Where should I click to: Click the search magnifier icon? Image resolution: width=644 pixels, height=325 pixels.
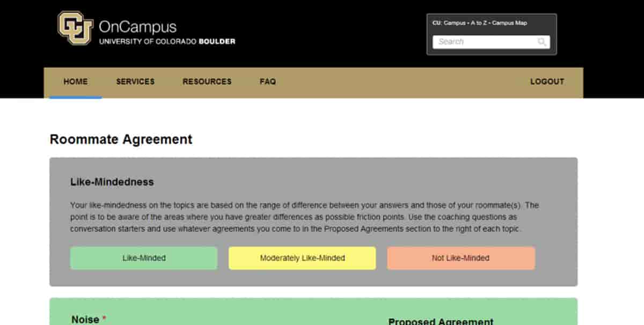pos(542,42)
